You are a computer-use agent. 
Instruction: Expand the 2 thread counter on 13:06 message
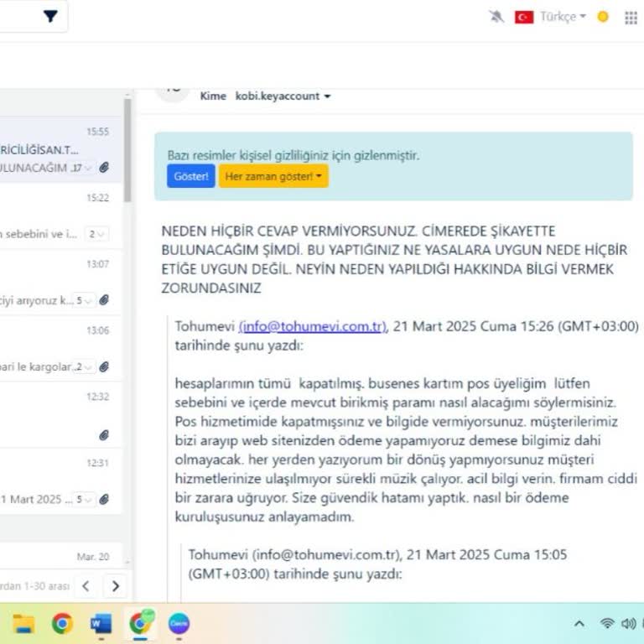pos(84,366)
